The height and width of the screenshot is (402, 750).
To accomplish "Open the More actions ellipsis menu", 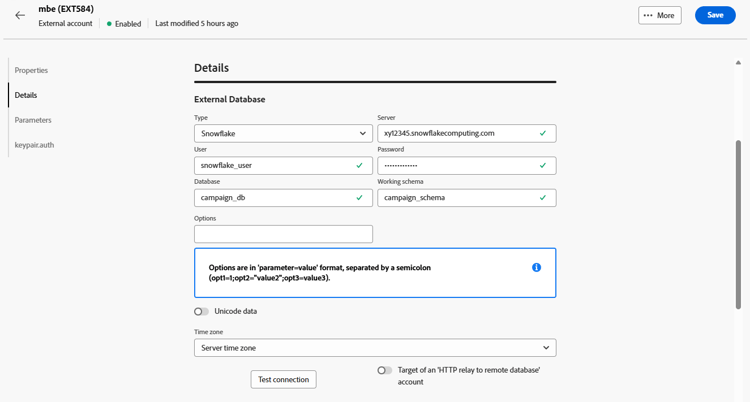I will pos(659,16).
